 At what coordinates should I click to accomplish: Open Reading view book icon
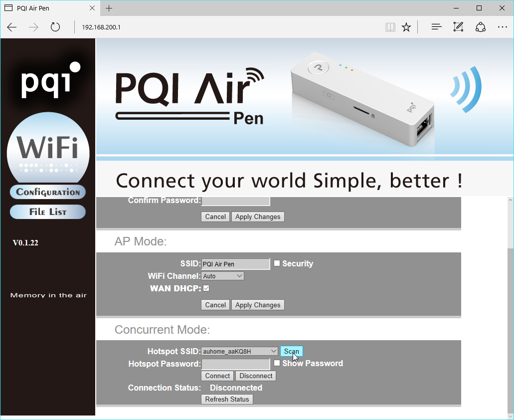tap(390, 27)
